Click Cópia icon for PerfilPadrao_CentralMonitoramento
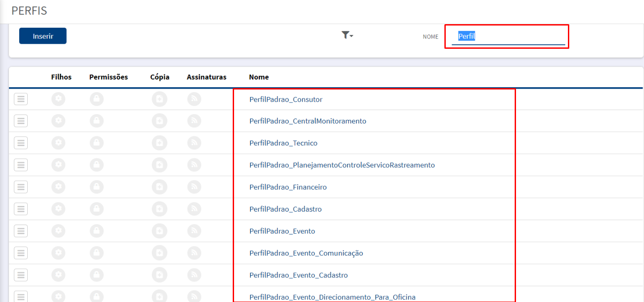Image resolution: width=644 pixels, height=302 pixels. click(x=159, y=121)
